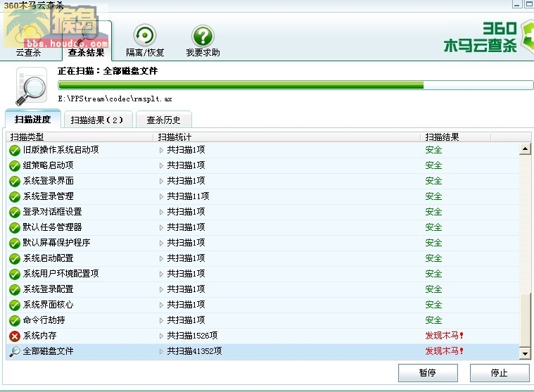Expand 系统登录配置 scan statistics triangle

[161, 290]
